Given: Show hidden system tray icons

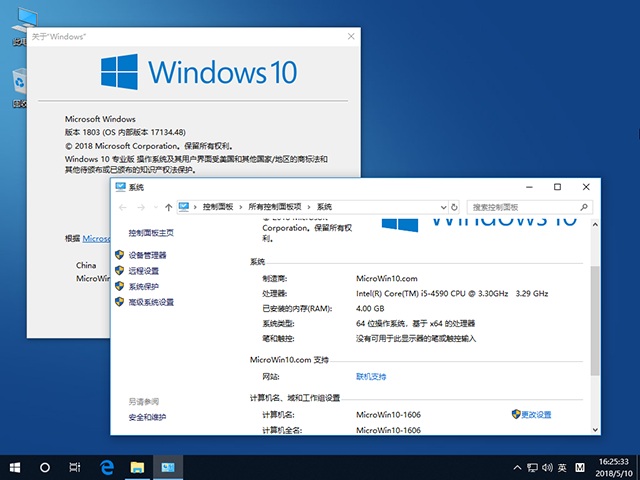Looking at the screenshot, I should pyautogui.click(x=517, y=467).
